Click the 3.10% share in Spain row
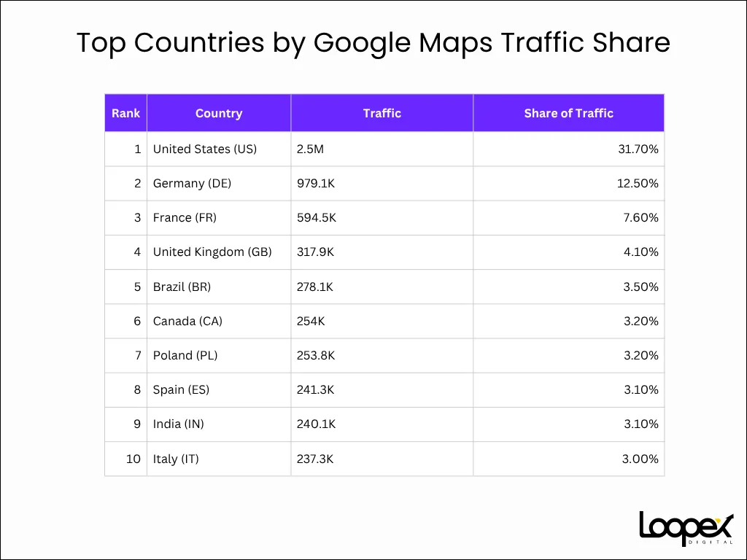The image size is (747, 560). pyautogui.click(x=640, y=389)
